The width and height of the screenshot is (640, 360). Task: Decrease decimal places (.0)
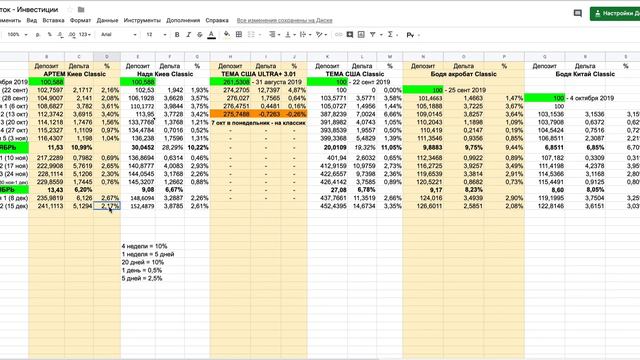tap(60, 35)
